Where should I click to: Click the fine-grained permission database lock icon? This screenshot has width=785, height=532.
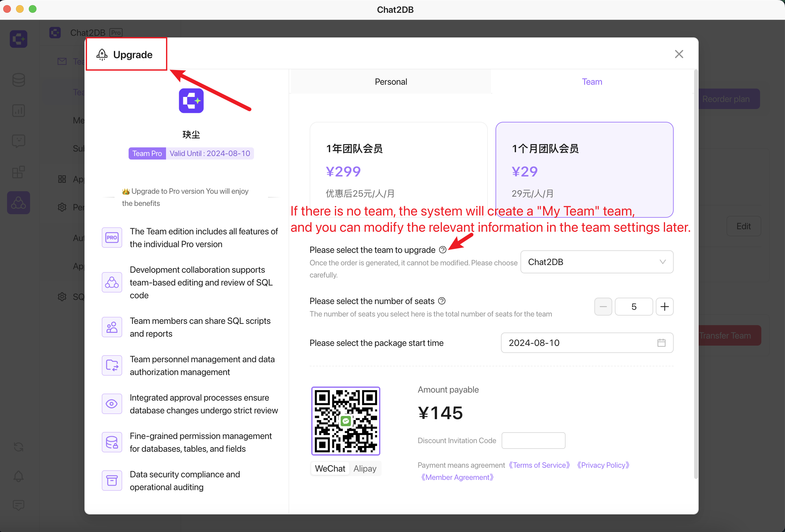click(x=112, y=442)
